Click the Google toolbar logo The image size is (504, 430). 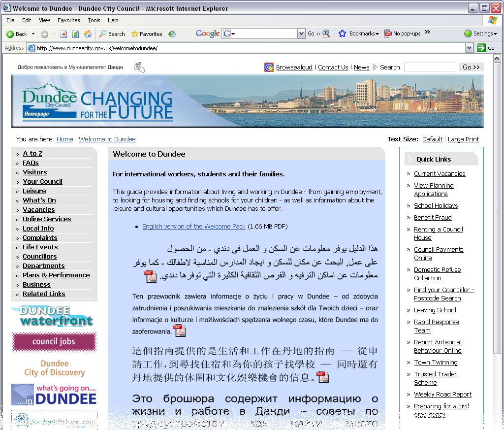coord(208,33)
